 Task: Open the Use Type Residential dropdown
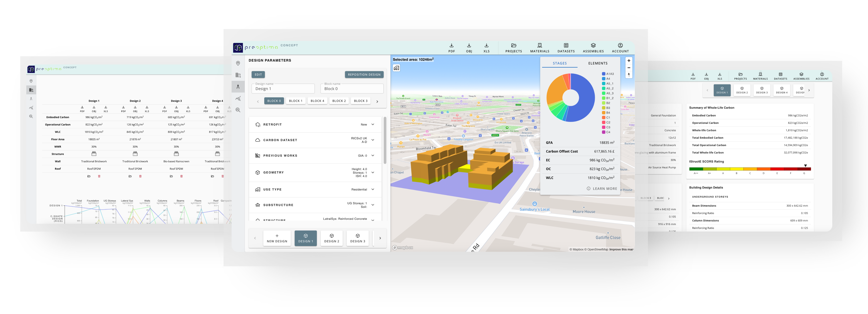pos(373,189)
